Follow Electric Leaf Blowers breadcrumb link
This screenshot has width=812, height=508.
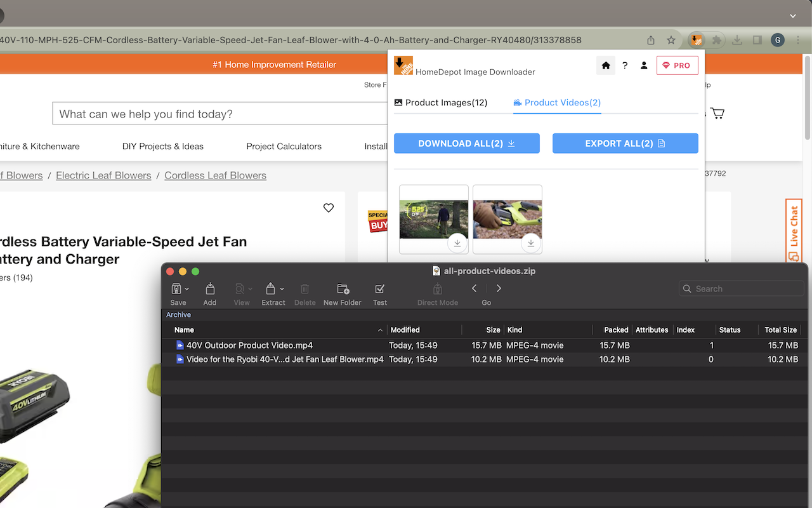pyautogui.click(x=103, y=175)
